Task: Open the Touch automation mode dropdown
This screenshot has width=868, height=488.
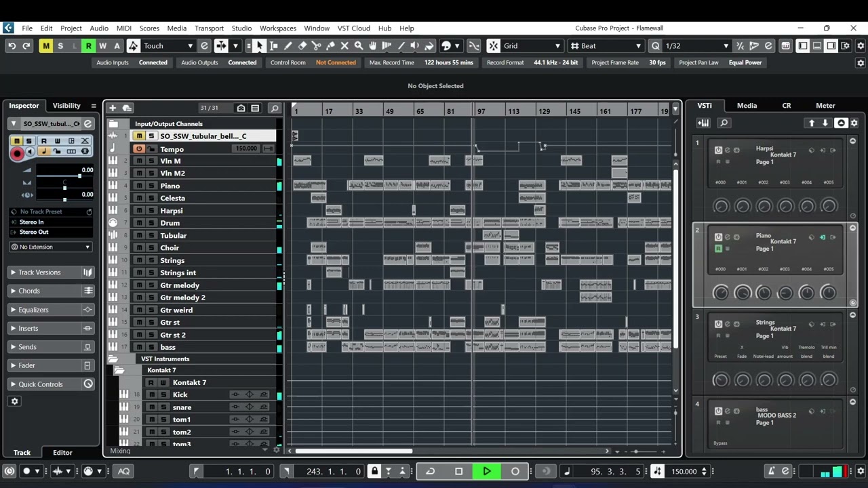Action: coord(168,46)
